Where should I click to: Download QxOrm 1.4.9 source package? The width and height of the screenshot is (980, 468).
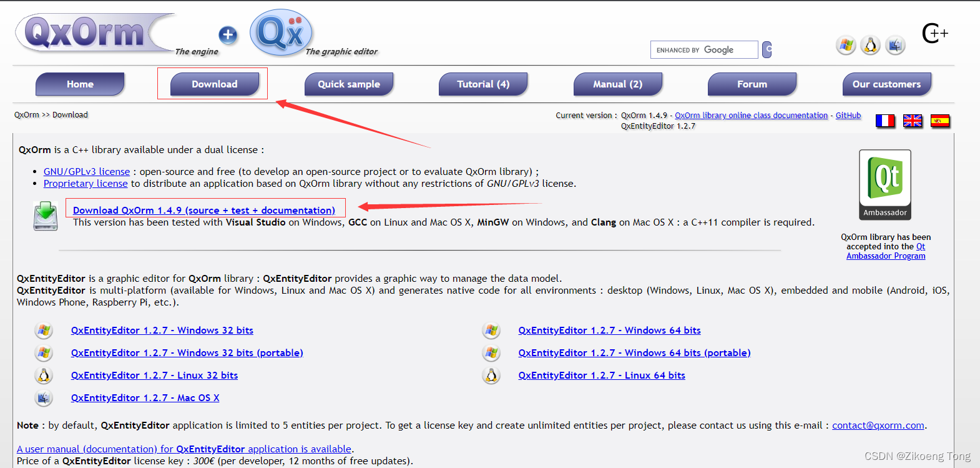(x=204, y=211)
